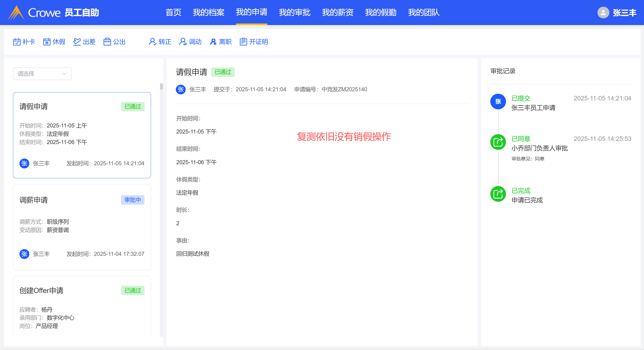Click the 休假 leave calendar icon
644x350 pixels.
click(x=47, y=42)
